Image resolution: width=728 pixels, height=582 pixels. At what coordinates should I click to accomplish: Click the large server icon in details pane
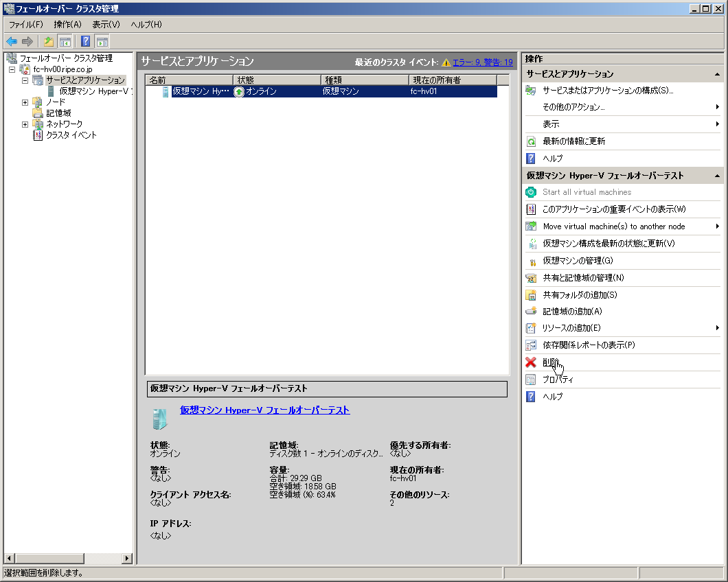click(x=159, y=419)
